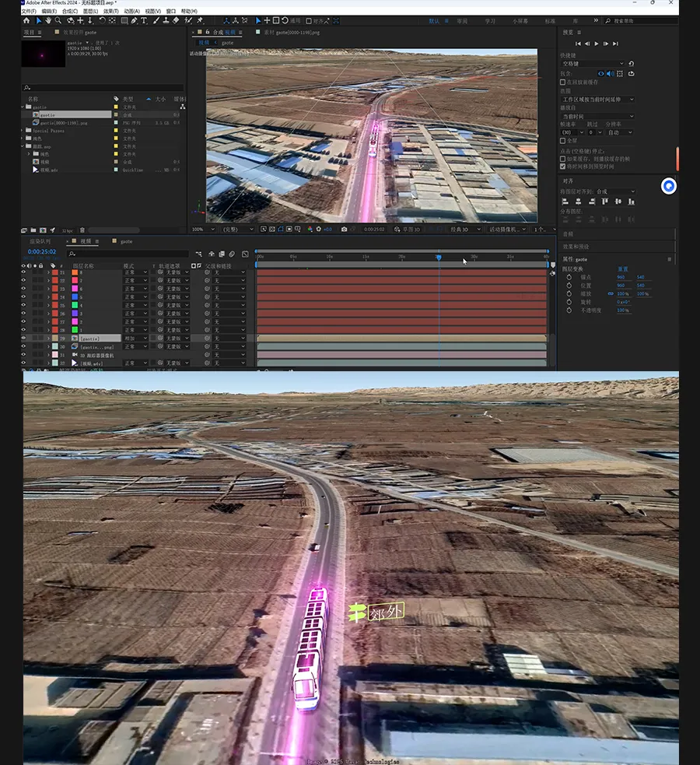Enable the full screen checkbox in Preview panel

click(562, 141)
